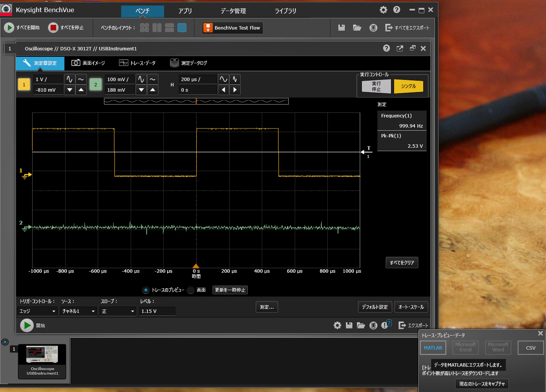This screenshot has width=546, height=392.
Task: Click the mobile device icon in the bottom bar
Action: click(x=373, y=325)
